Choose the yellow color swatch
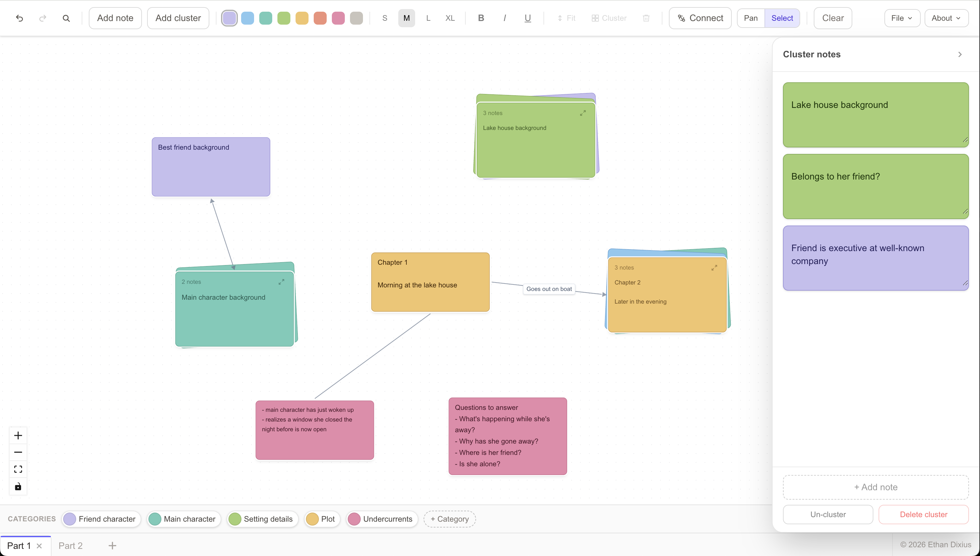The width and height of the screenshot is (980, 556). 302,18
